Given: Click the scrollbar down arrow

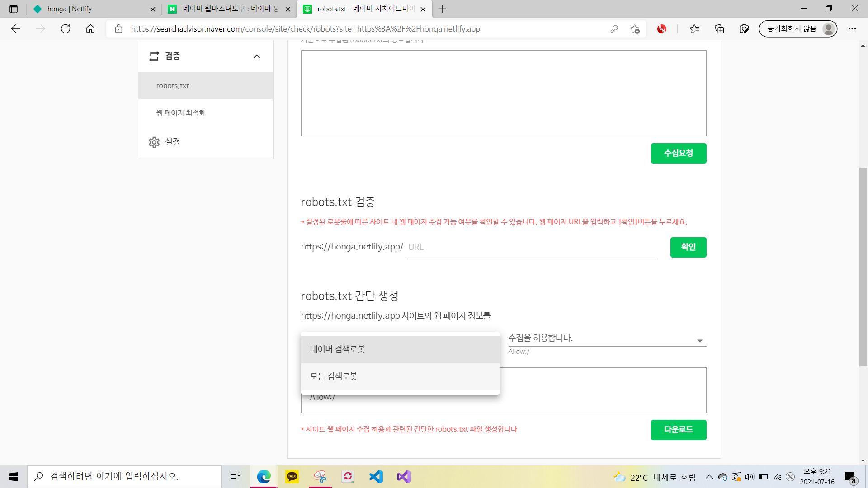Looking at the screenshot, I should [863, 460].
